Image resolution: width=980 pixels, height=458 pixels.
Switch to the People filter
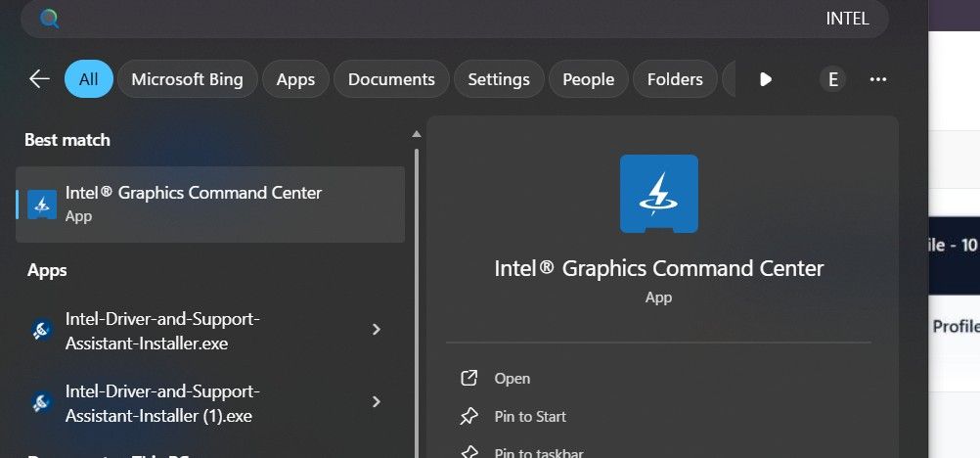[x=588, y=79]
